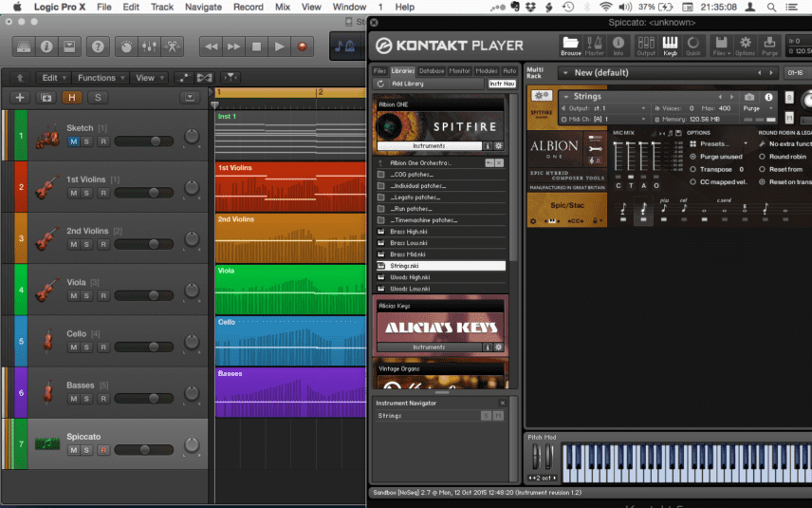Disable record arm on Spiccato track
The width and height of the screenshot is (812, 508).
tap(103, 450)
